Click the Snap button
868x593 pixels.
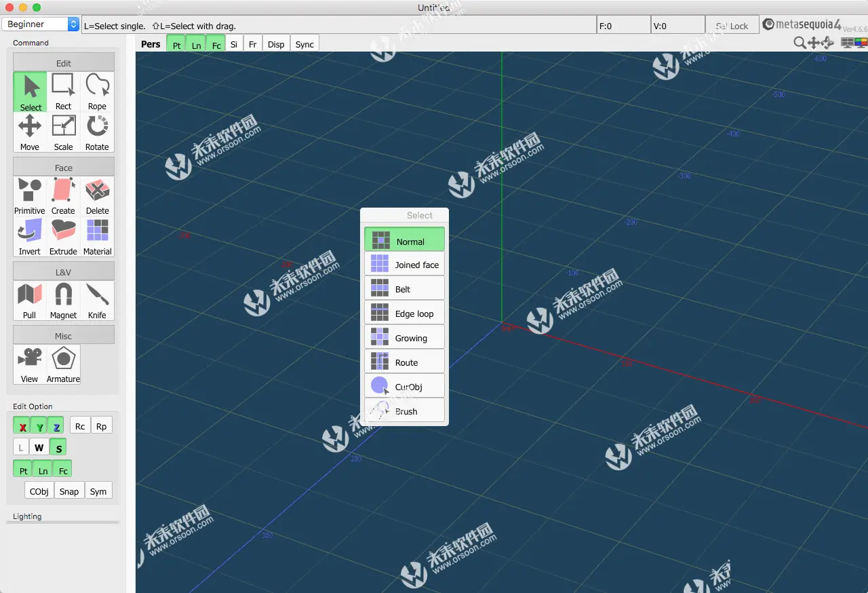click(x=69, y=491)
